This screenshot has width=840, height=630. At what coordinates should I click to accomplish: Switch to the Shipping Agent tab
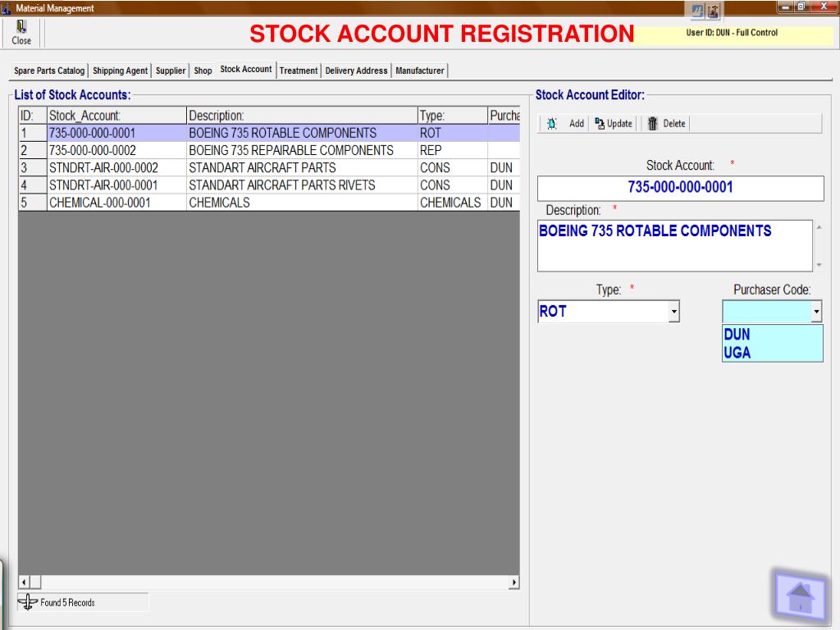tap(120, 71)
